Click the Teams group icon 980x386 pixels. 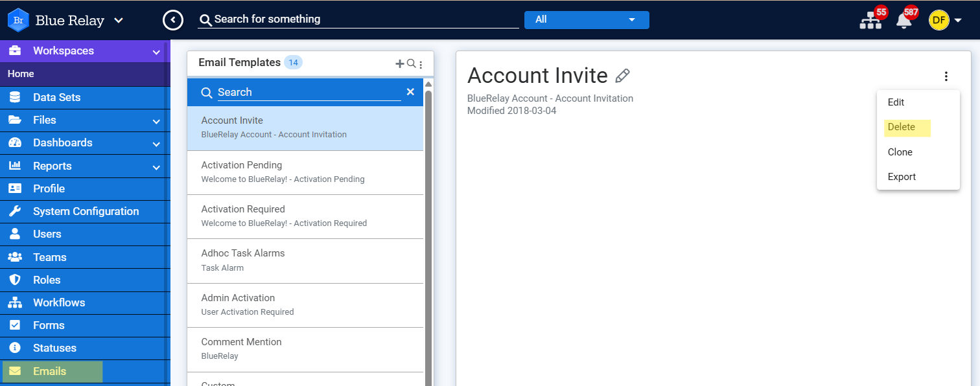15,257
